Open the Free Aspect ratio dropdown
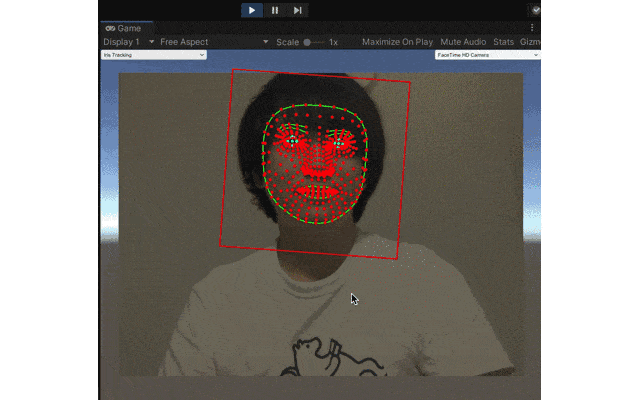This screenshot has height=400, width=640. coord(214,42)
